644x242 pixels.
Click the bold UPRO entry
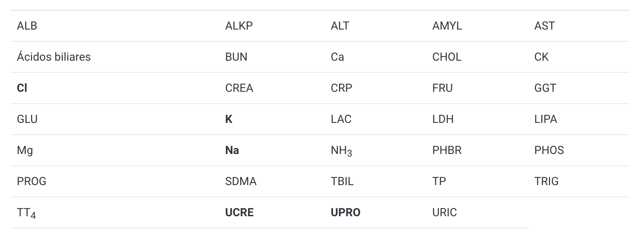(345, 212)
